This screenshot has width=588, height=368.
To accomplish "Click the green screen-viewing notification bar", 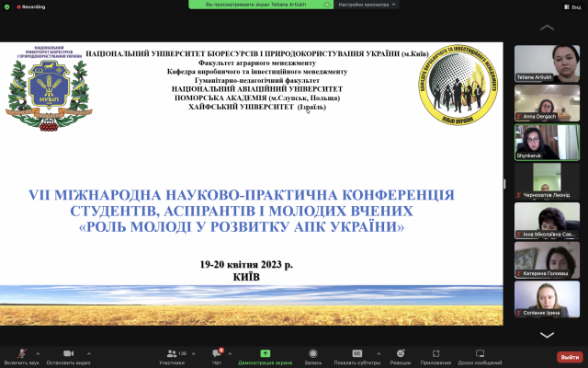I will (261, 5).
